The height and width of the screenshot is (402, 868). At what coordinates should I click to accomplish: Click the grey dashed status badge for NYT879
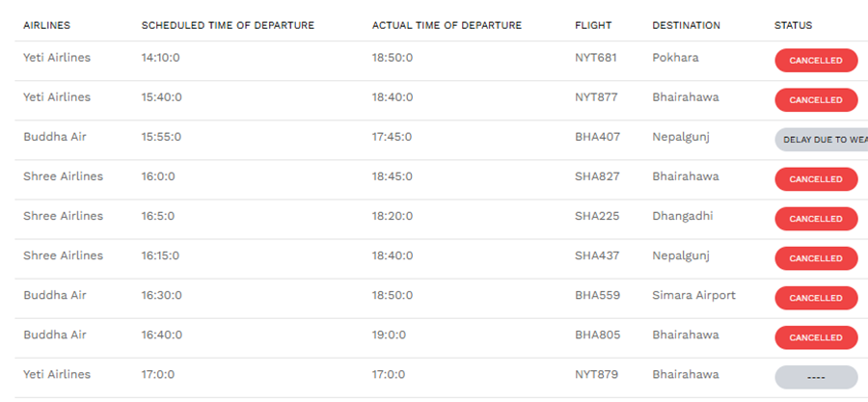point(816,377)
